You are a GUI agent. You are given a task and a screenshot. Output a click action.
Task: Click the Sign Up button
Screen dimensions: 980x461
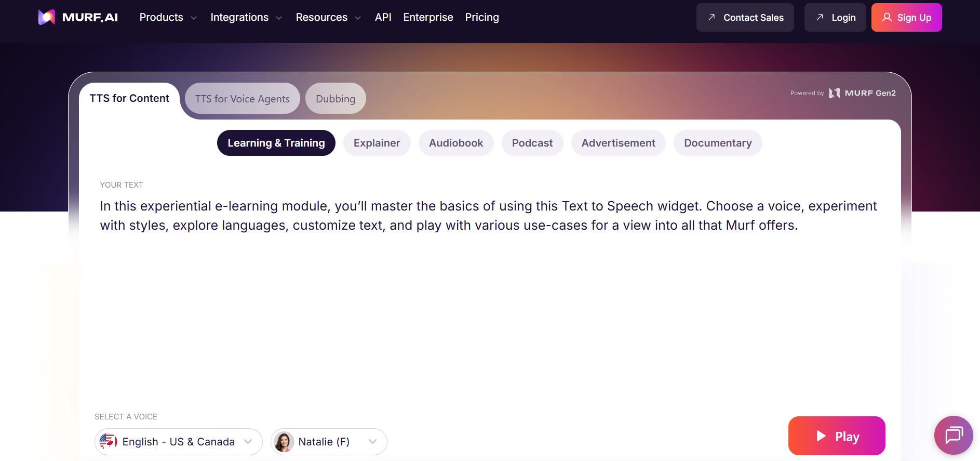coord(906,17)
